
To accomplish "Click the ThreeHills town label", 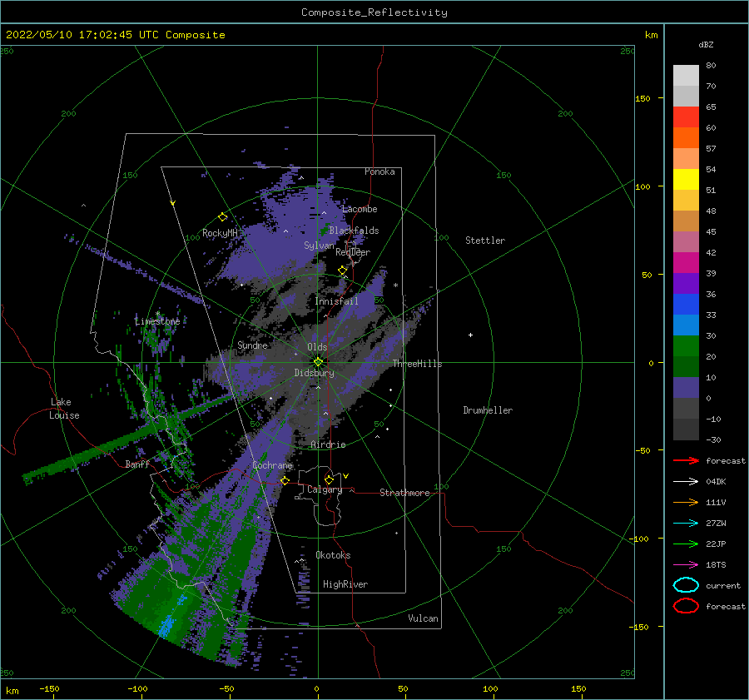I will 418,364.
